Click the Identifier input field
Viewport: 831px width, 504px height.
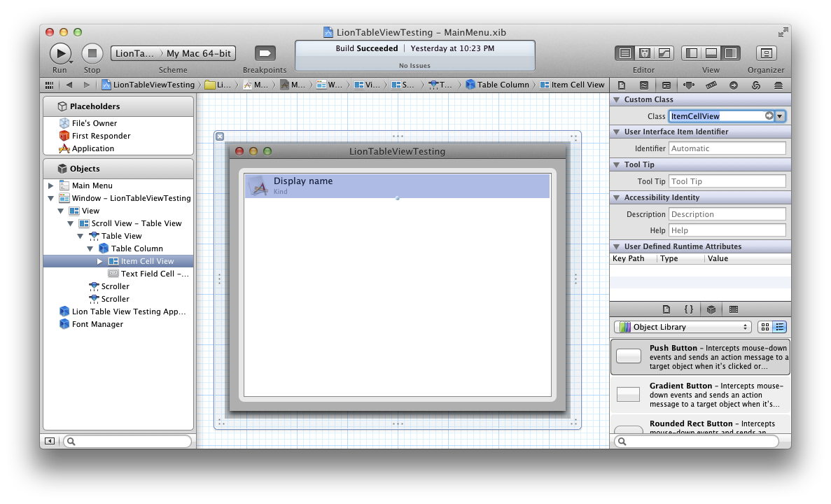(727, 148)
